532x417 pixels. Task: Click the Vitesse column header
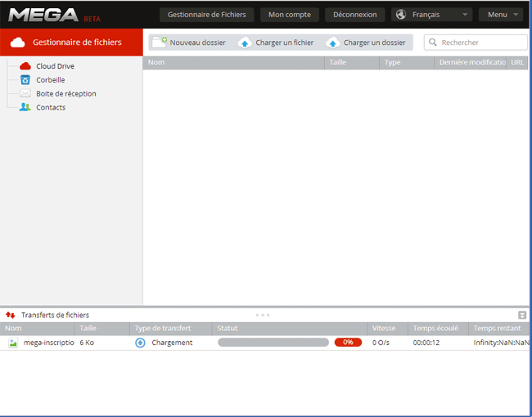(x=387, y=328)
